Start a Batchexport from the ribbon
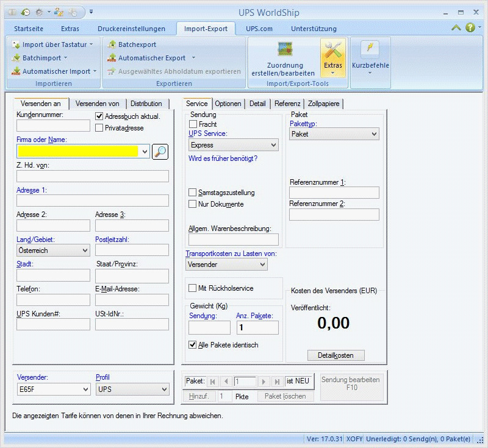This screenshot has height=448, width=488. coord(132,44)
